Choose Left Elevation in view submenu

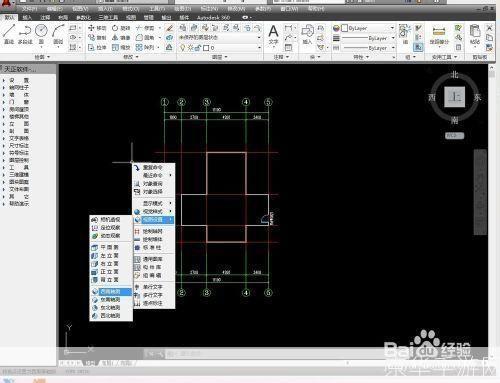[111, 255]
